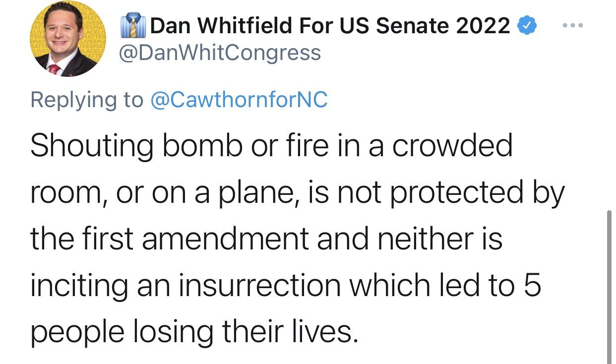Click the last line "people losing their lives."

(x=193, y=331)
